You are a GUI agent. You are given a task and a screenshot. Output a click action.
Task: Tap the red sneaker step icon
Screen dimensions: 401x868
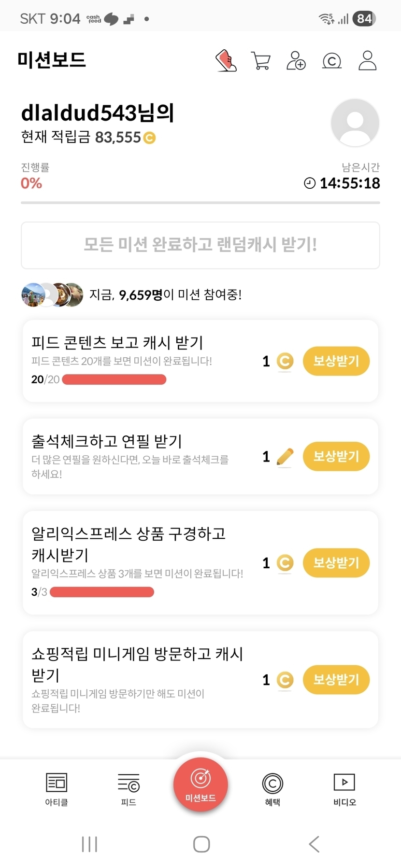click(x=226, y=61)
